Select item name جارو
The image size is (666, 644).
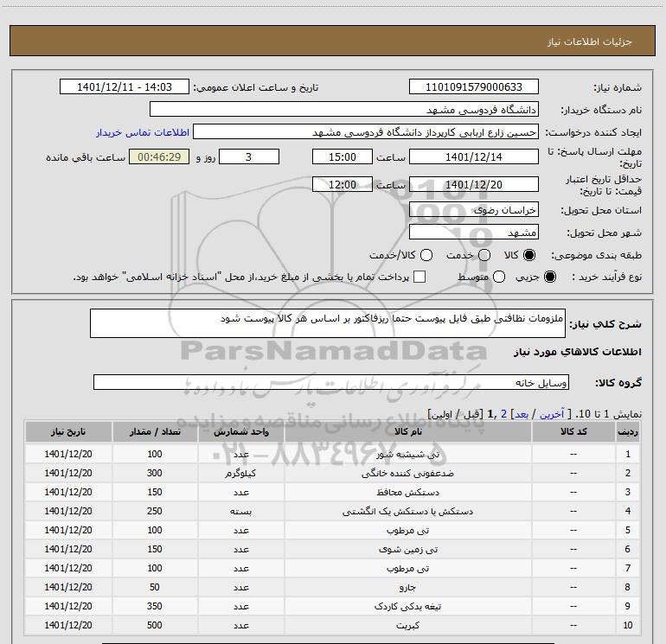(407, 587)
